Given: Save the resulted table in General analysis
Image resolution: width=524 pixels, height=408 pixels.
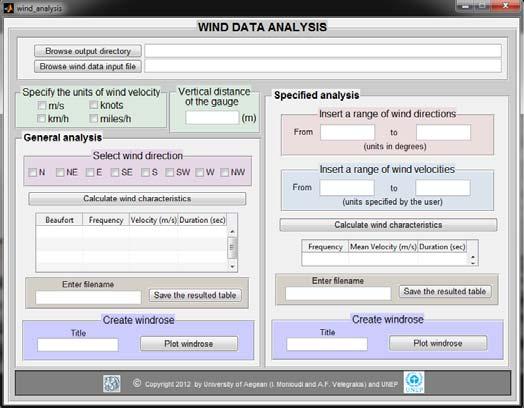Looking at the screenshot, I should [195, 295].
